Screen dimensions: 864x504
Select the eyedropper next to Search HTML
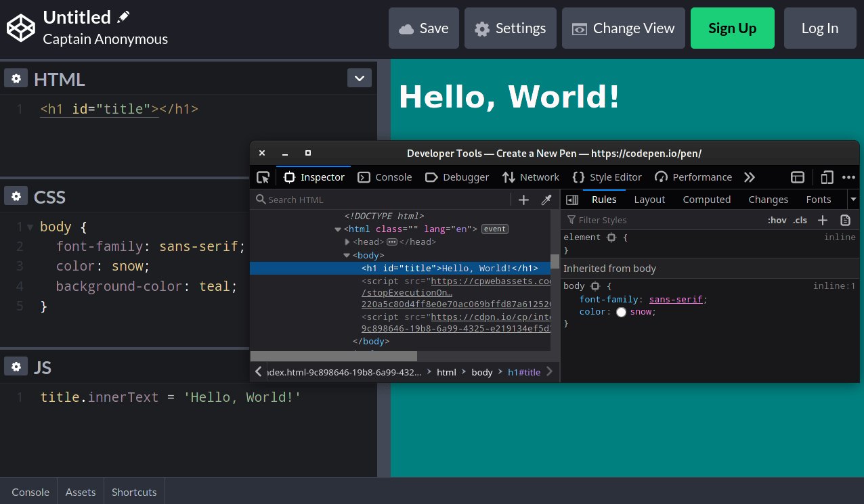click(546, 199)
